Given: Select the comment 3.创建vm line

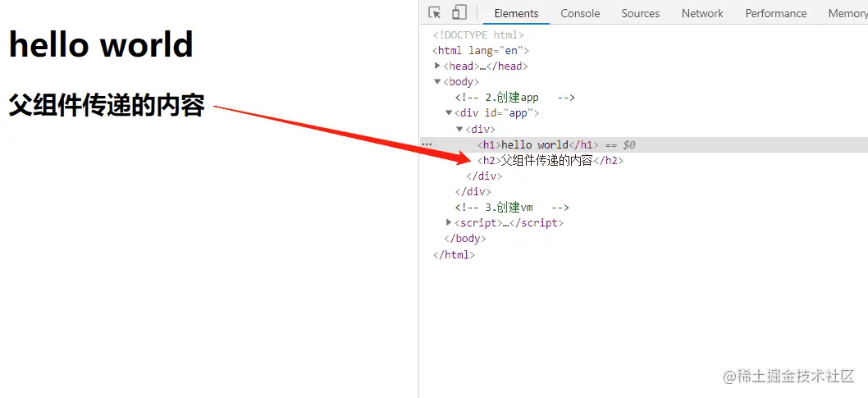Looking at the screenshot, I should pyautogui.click(x=512, y=208).
